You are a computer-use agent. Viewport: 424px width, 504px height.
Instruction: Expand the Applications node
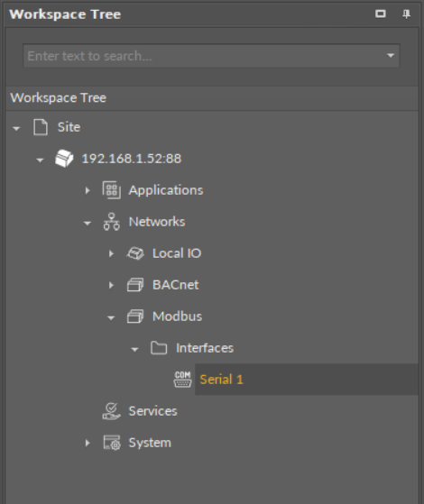[x=88, y=190]
